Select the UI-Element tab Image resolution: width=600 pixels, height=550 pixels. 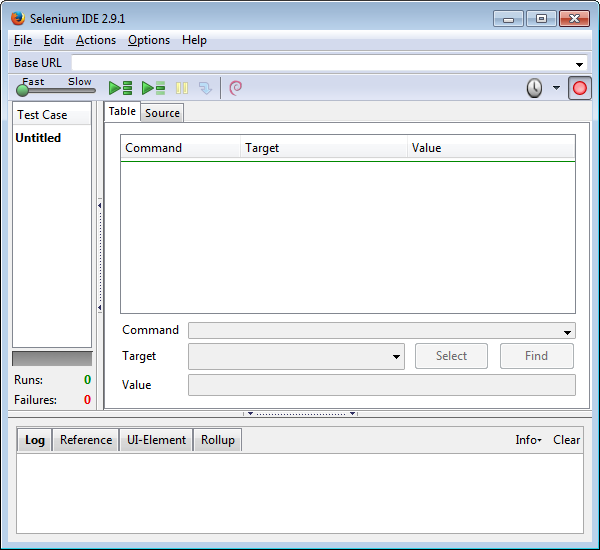[156, 440]
